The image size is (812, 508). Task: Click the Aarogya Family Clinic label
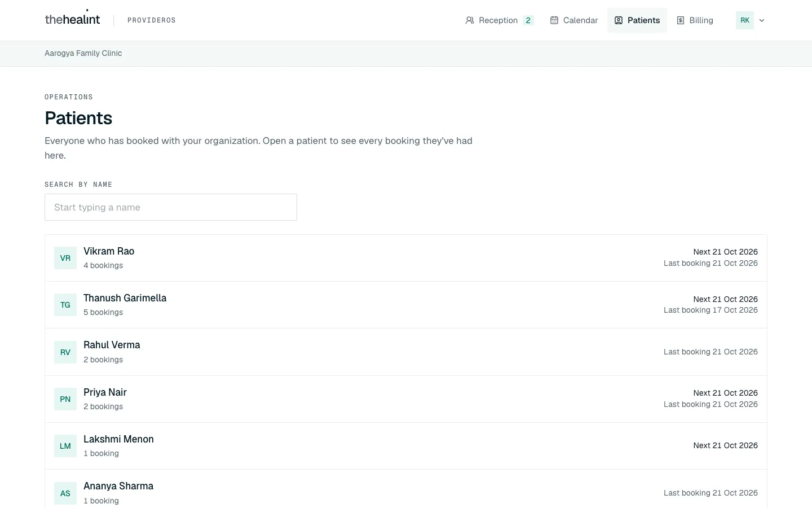83,53
